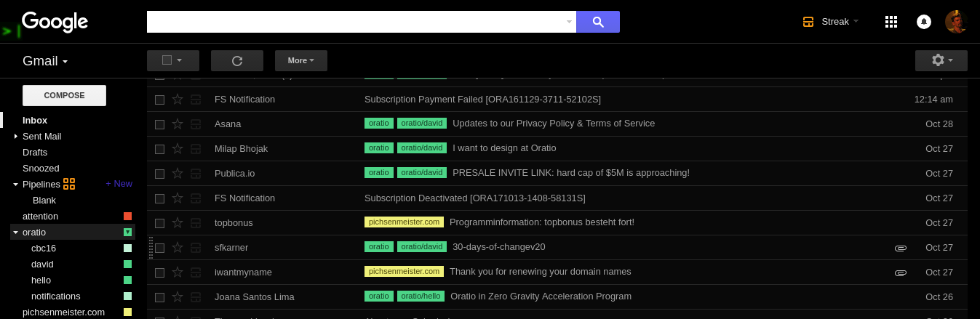Click the Streak icon in header
The image size is (980, 319).
[x=808, y=22]
